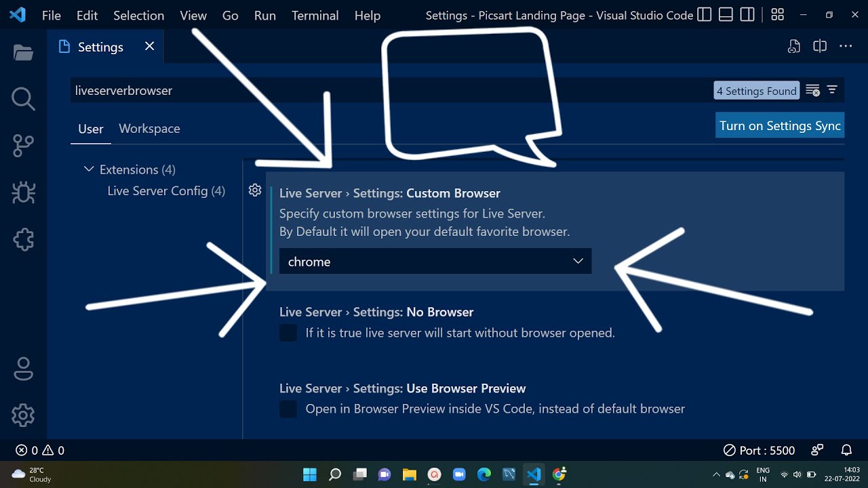The height and width of the screenshot is (488, 868).
Task: Open the Custom Browser chrome dropdown
Action: click(x=435, y=261)
